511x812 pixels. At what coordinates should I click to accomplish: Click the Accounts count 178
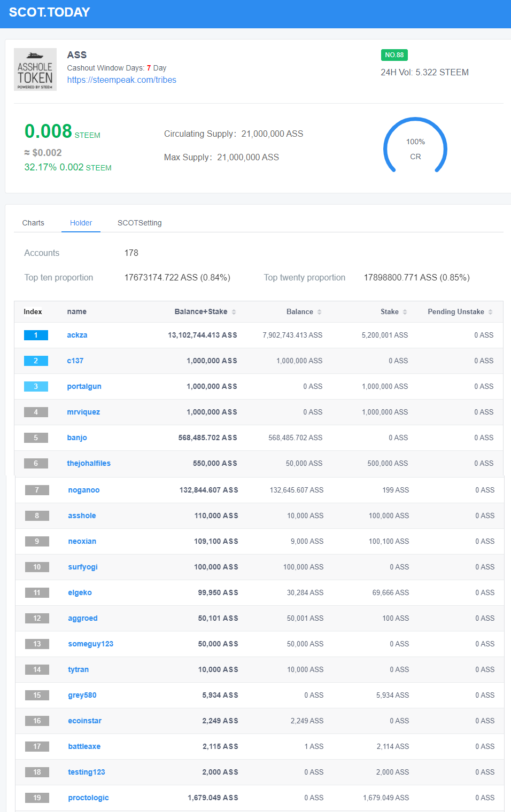coord(131,253)
